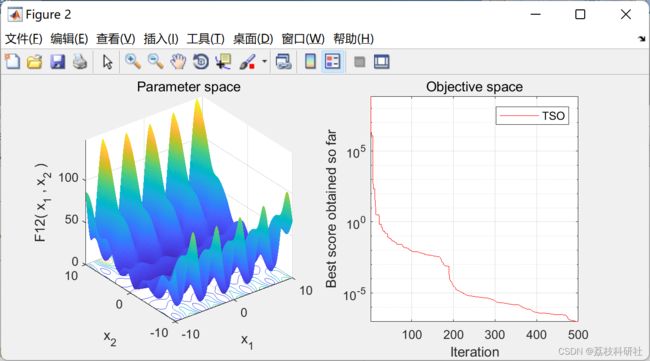Image resolution: width=650 pixels, height=361 pixels.
Task: Click the 10^5 tick label on y-axis
Action: (356, 152)
